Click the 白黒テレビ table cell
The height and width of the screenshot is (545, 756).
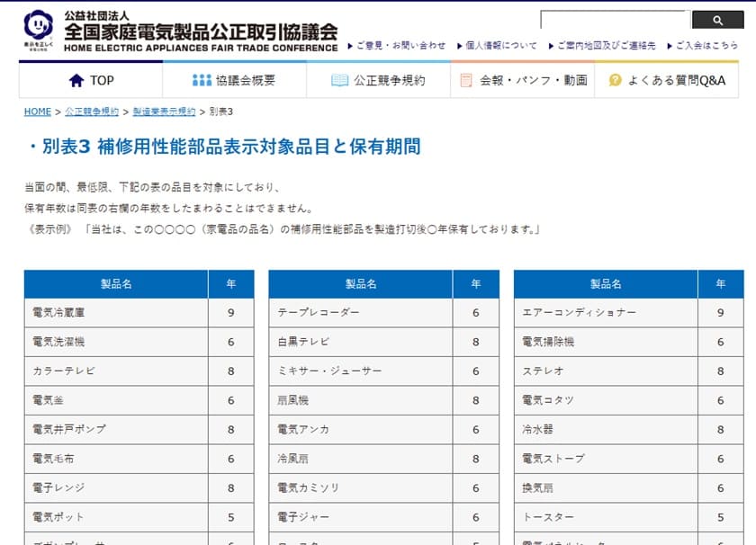point(361,342)
